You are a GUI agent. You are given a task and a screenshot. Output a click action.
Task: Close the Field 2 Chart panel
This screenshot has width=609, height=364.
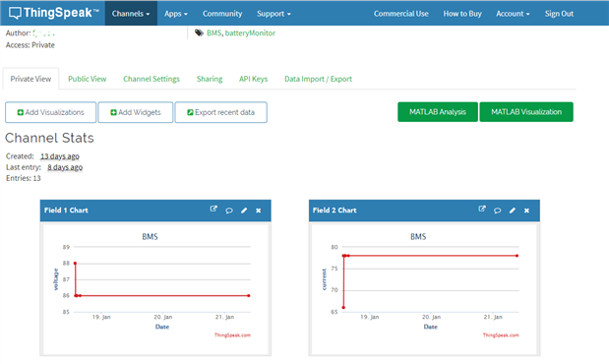[x=526, y=211]
